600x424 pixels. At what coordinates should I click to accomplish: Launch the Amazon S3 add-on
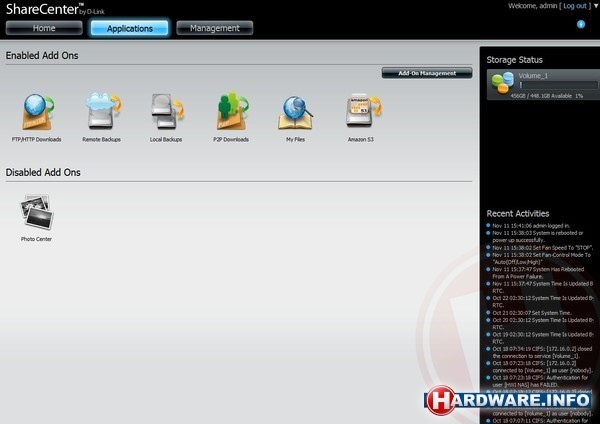[x=360, y=112]
